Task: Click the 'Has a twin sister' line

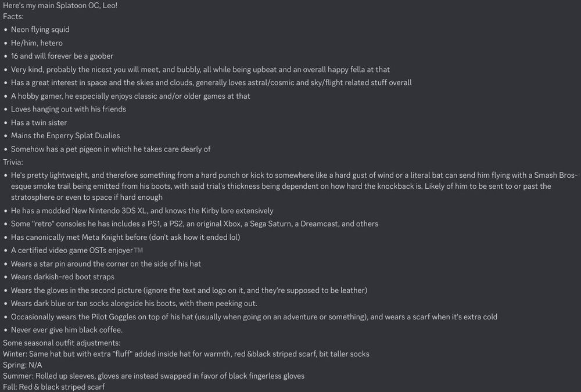Action: 39,123
